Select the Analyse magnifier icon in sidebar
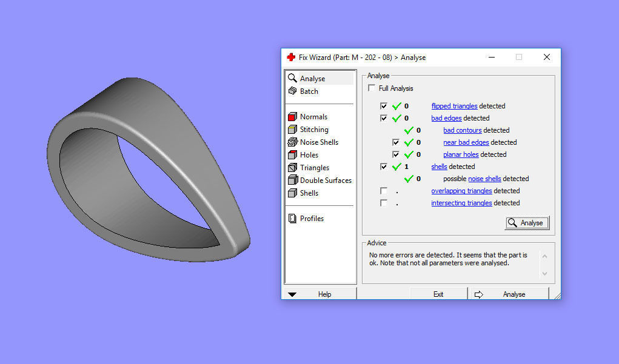 tap(292, 78)
